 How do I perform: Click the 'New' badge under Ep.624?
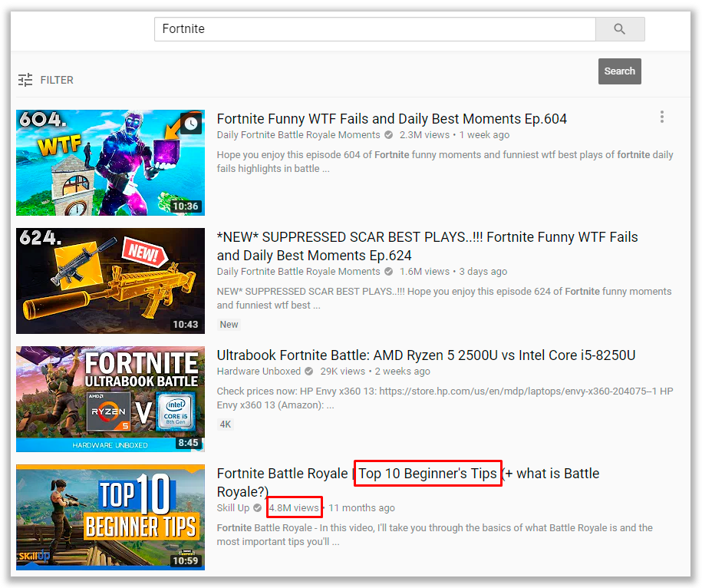point(229,325)
